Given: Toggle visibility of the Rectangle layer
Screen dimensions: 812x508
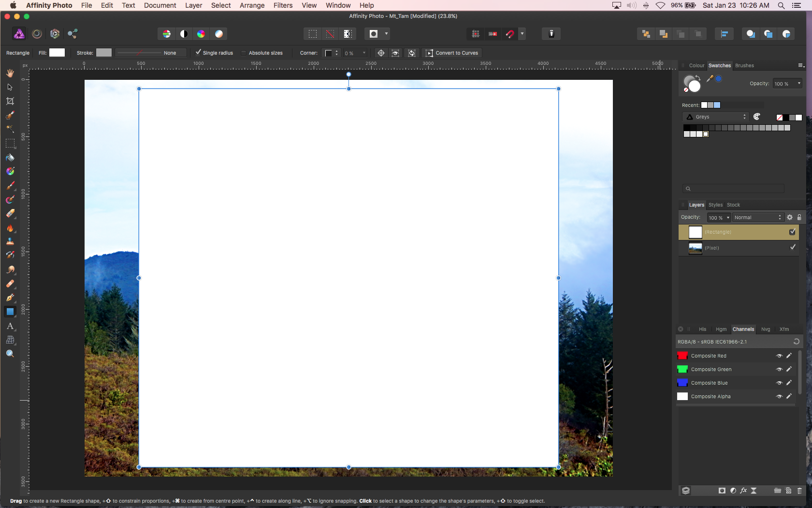Looking at the screenshot, I should [792, 232].
